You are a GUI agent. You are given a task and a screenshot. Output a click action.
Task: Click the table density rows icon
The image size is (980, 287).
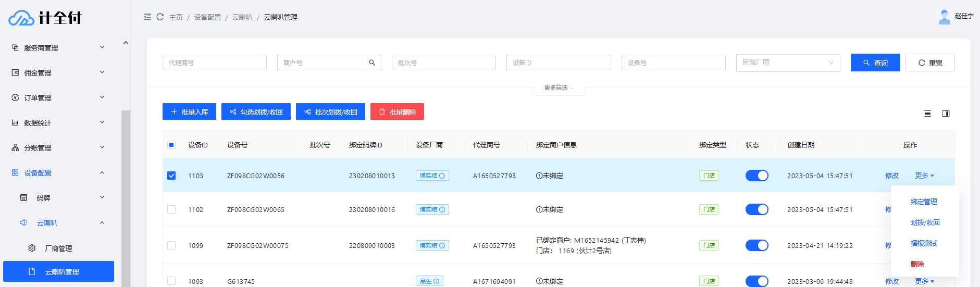click(x=927, y=114)
